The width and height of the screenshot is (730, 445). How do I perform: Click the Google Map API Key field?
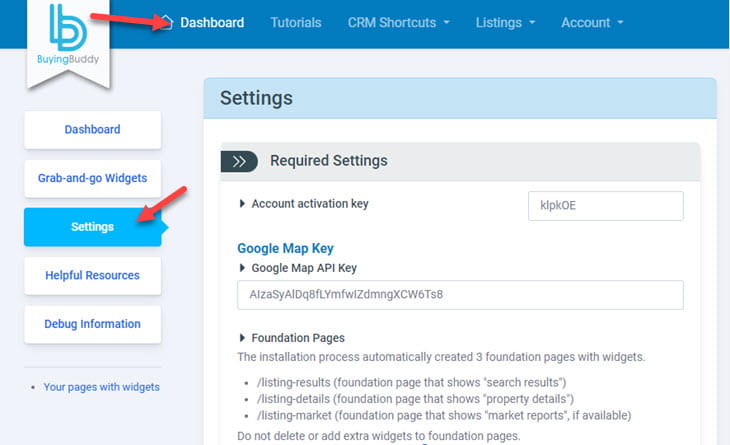[x=460, y=295]
